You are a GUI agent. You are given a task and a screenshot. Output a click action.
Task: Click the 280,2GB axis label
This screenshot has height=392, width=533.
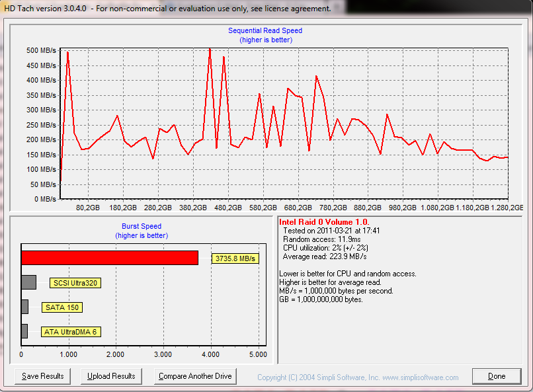[x=158, y=208]
